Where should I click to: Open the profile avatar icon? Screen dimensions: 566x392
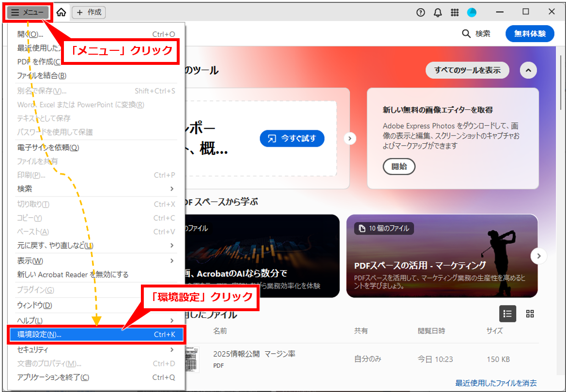pos(472,13)
